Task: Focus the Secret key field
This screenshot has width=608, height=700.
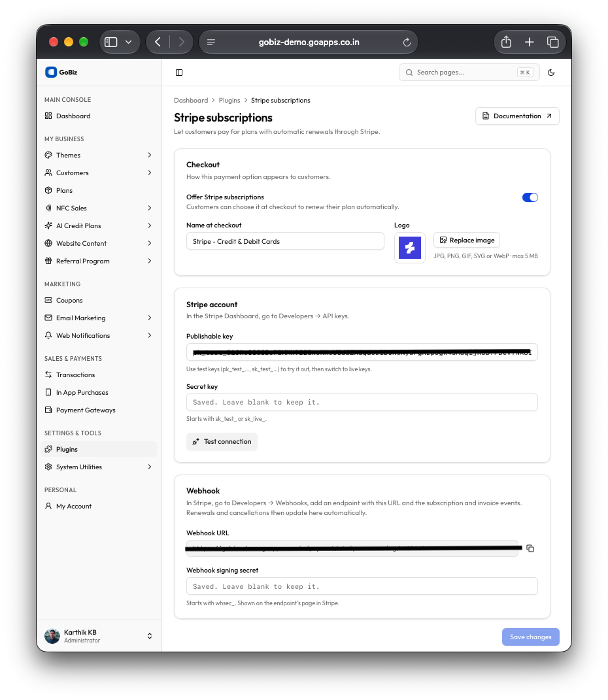Action: pyautogui.click(x=362, y=402)
